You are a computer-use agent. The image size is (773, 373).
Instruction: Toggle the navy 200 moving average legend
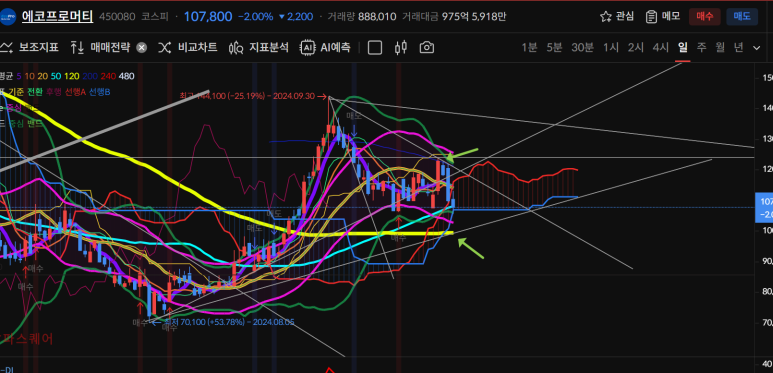coord(90,76)
